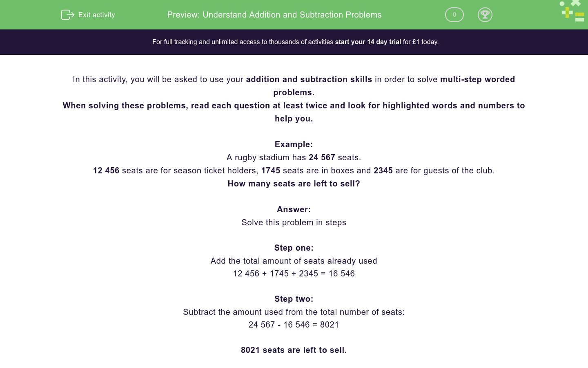Viewport: 588px width, 368px height.
Task: Click the dark trial promotion banner text
Action: point(296,42)
